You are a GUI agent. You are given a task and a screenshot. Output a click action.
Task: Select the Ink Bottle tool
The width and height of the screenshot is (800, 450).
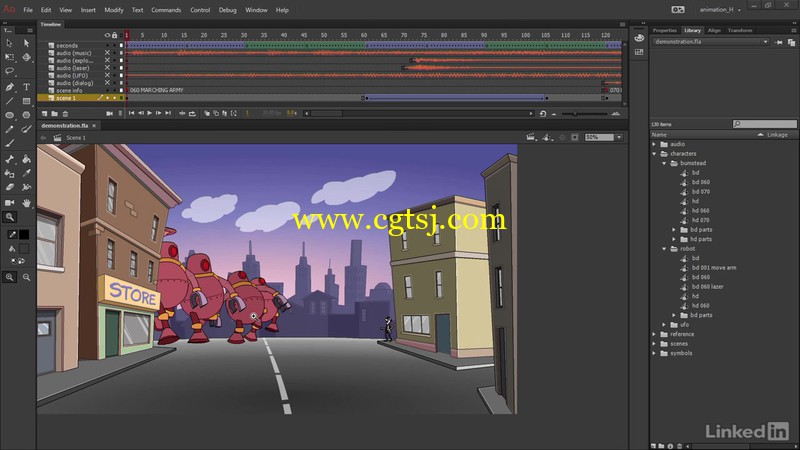pyautogui.click(x=9, y=173)
